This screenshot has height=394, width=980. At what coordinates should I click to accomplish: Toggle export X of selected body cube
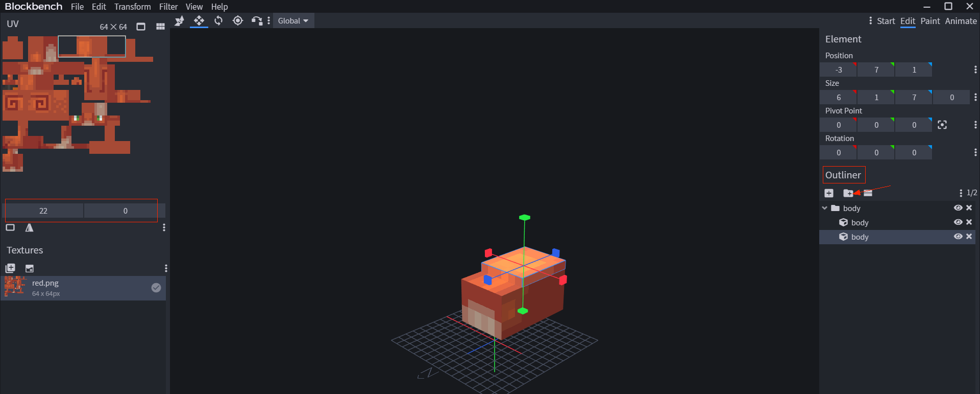tap(969, 237)
